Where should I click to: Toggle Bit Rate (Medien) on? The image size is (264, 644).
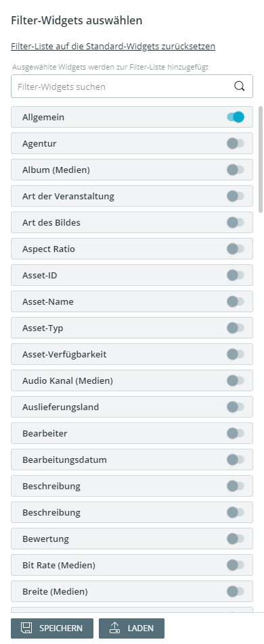(x=236, y=565)
